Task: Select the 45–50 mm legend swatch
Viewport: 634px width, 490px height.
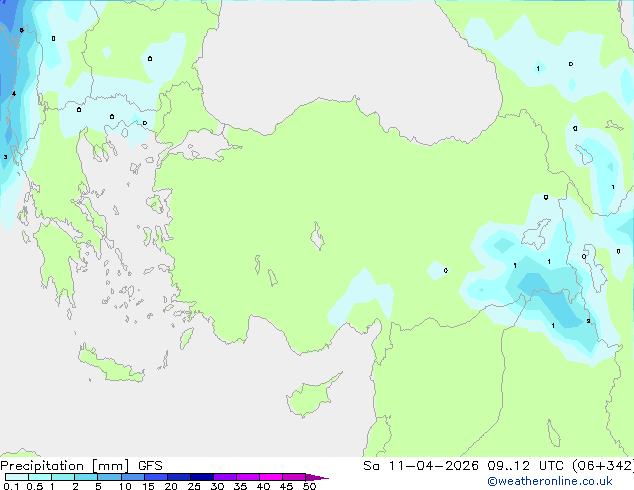Action: pyautogui.click(x=294, y=477)
